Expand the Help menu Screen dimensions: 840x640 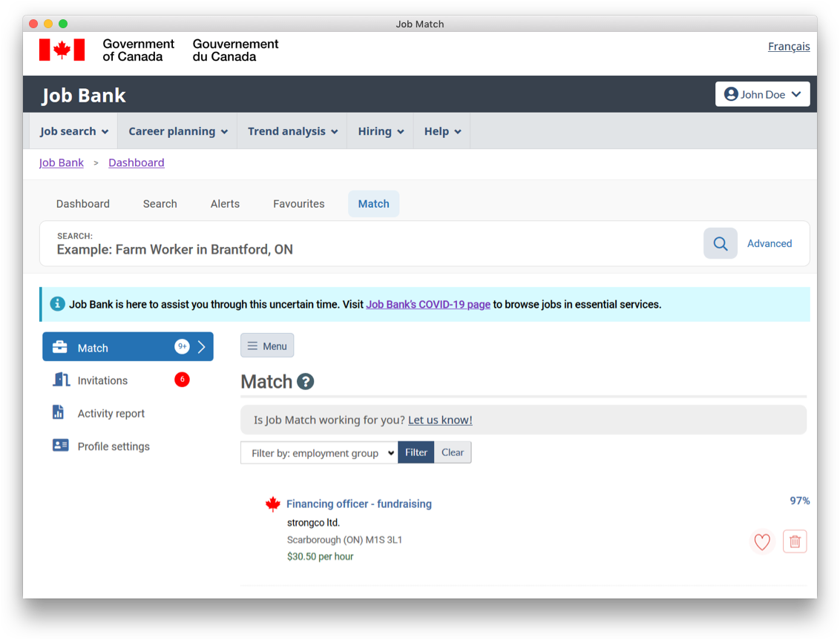442,131
